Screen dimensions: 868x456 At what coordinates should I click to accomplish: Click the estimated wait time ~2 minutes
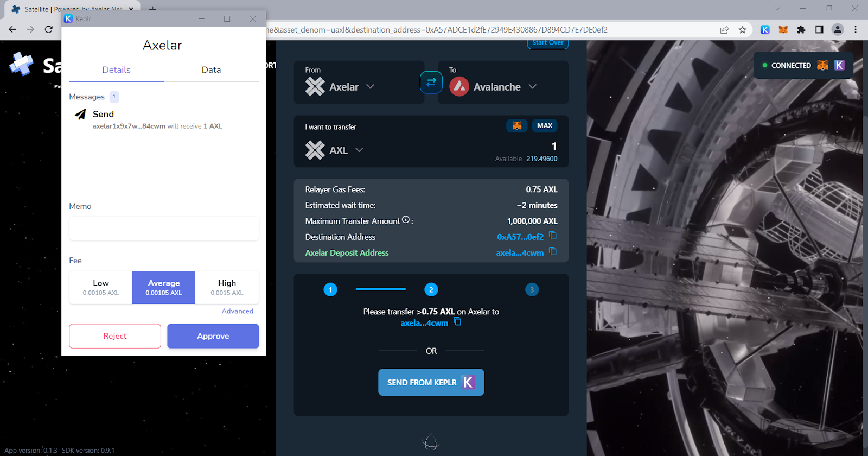[537, 205]
